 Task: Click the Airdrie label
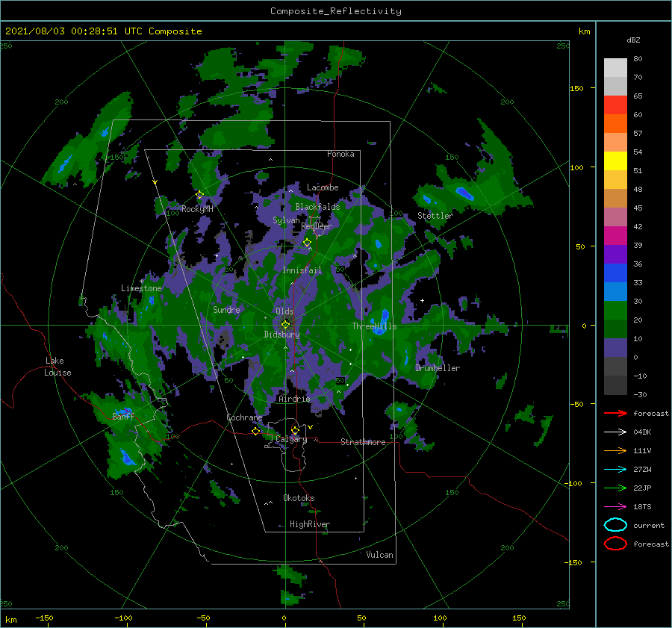(x=294, y=399)
